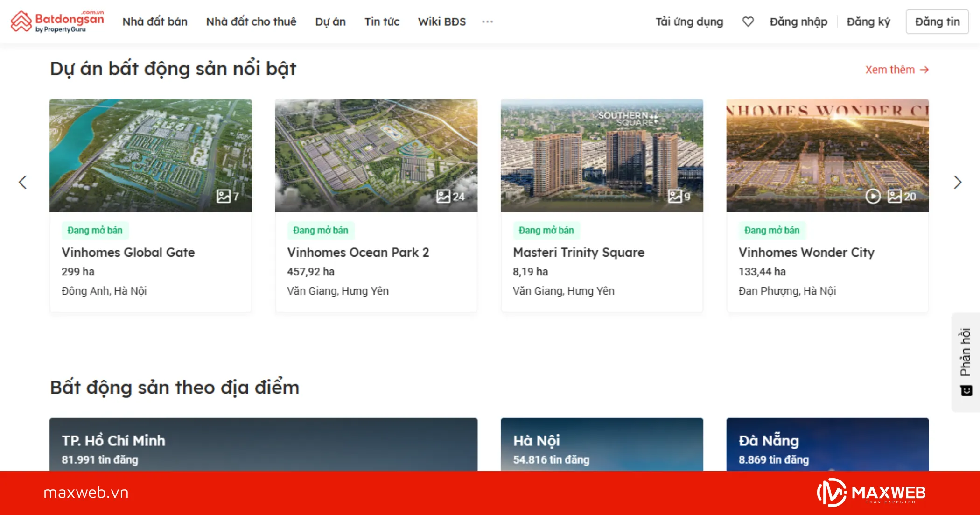Open the Dự án menu
The height and width of the screenshot is (515, 980).
pyautogui.click(x=330, y=21)
